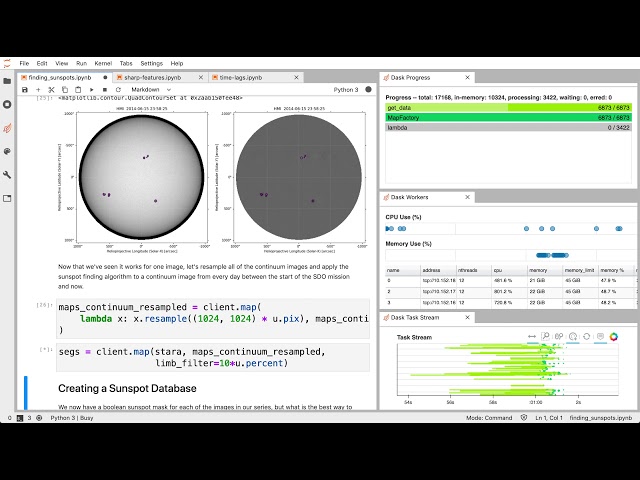The width and height of the screenshot is (640, 480).
Task: Close the time-lags.ipynb tab
Action: [x=296, y=78]
